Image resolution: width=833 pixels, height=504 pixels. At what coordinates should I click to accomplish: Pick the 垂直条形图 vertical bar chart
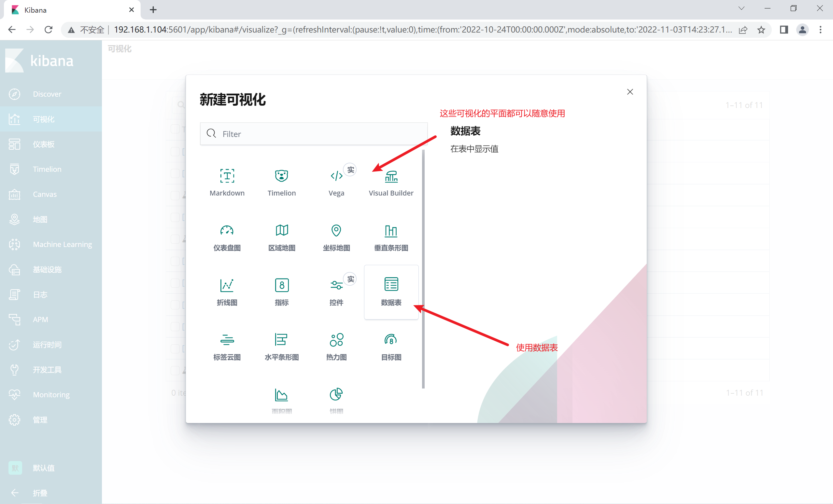391,238
